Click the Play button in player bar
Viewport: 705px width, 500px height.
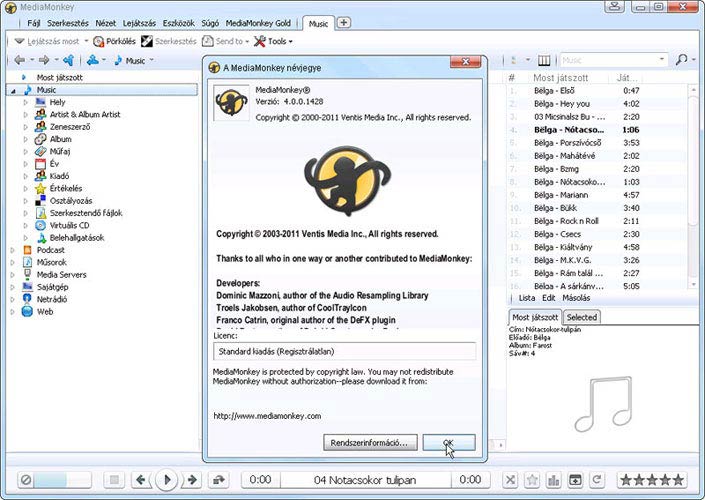pos(168,480)
